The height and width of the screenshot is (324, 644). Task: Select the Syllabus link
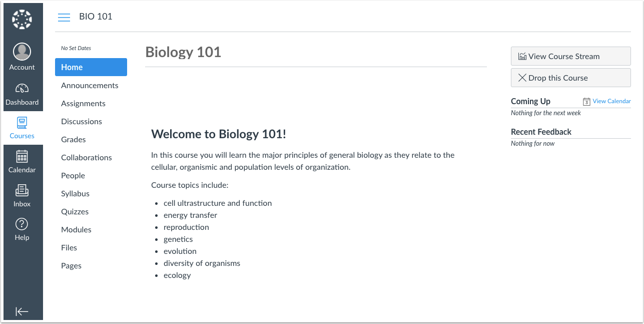(x=75, y=193)
